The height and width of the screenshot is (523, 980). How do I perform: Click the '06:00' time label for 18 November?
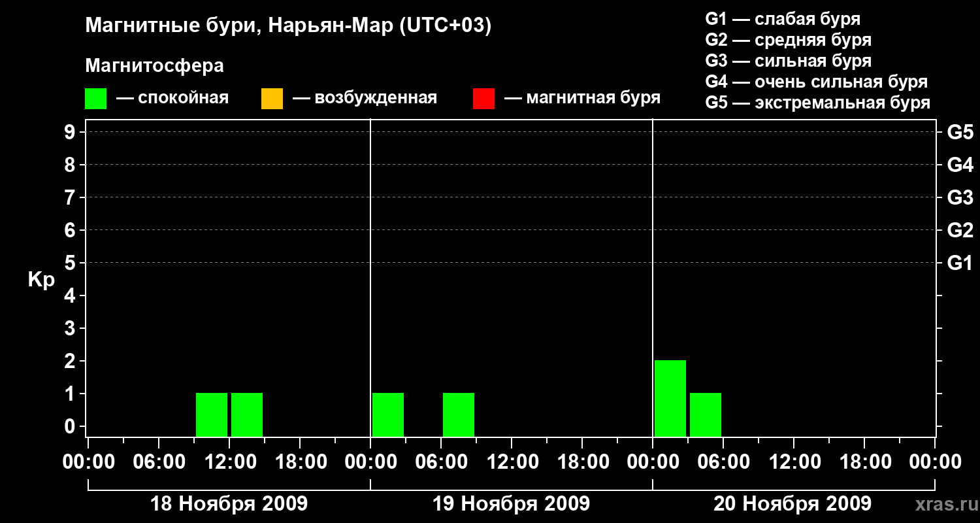159,462
